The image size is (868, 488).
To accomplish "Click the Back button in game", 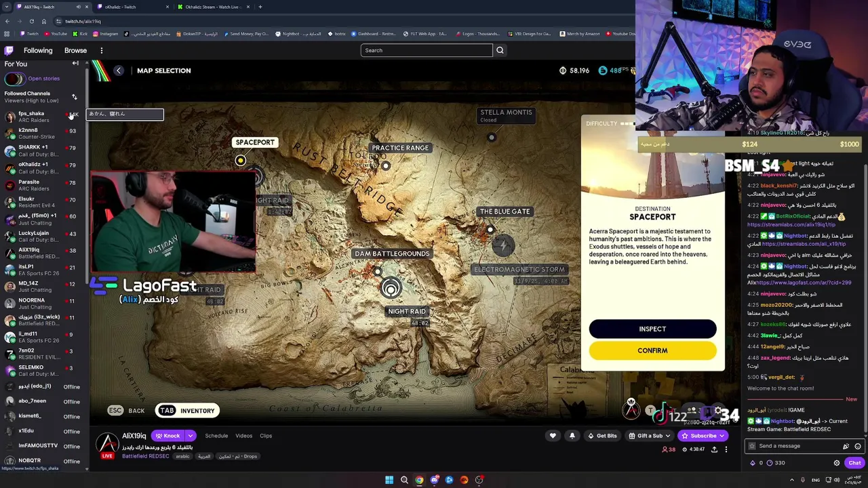I will tap(127, 411).
